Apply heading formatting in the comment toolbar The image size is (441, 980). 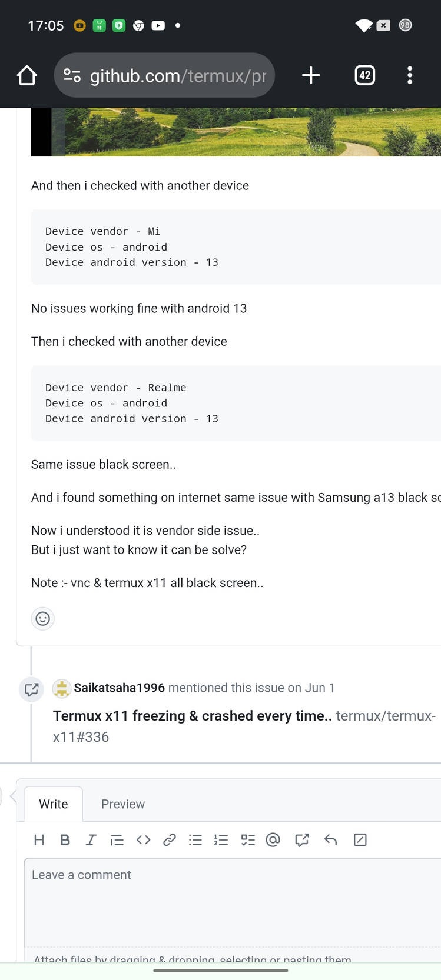pos(39,839)
